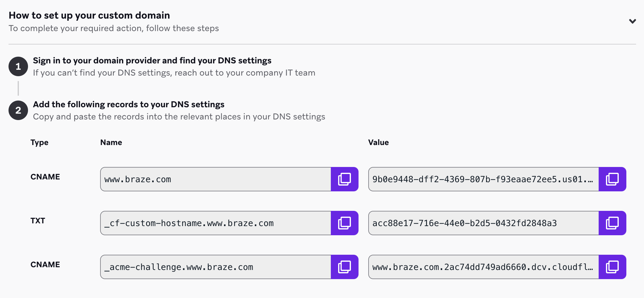Select the acc88e17 TXT value field

(483, 223)
